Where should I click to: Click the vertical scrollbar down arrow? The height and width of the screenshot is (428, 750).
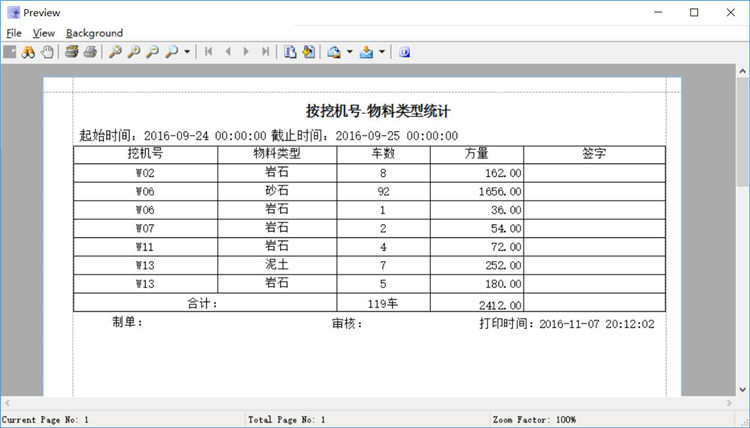coord(742,389)
